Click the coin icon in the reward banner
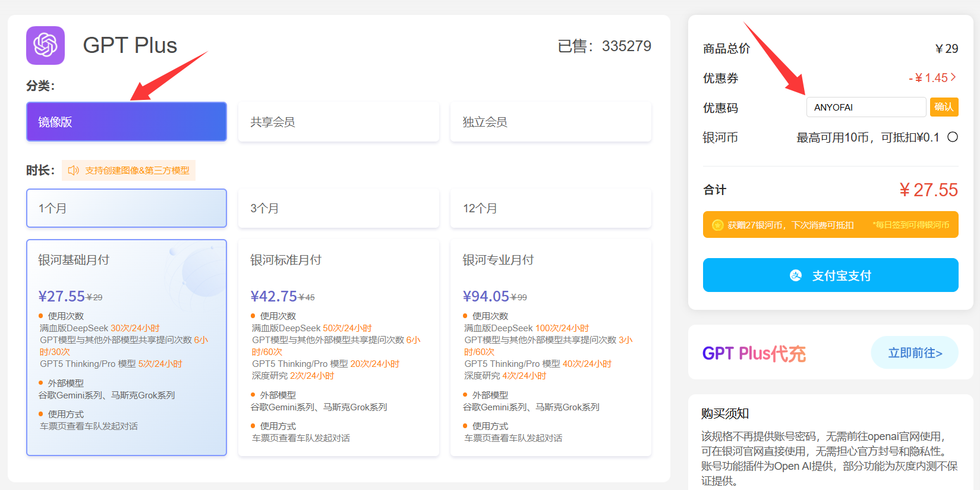The image size is (980, 490). pos(717,225)
